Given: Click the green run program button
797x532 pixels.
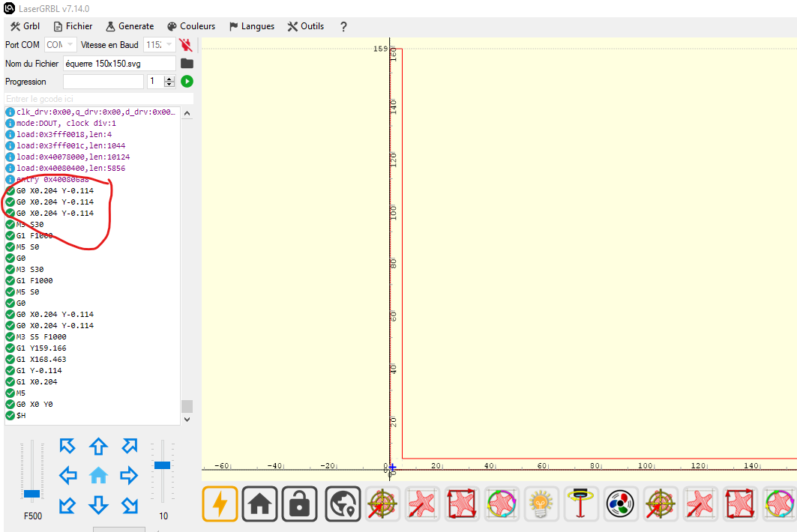Looking at the screenshot, I should (187, 82).
